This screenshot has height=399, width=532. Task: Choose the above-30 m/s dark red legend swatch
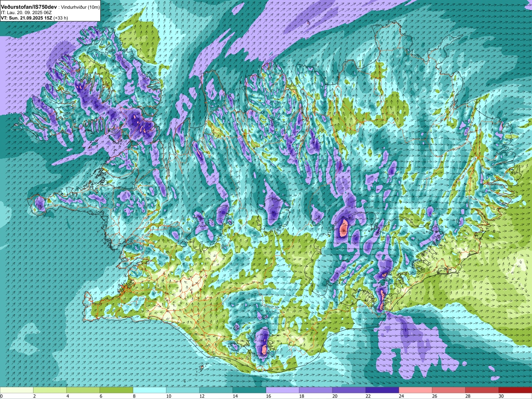pos(515,390)
